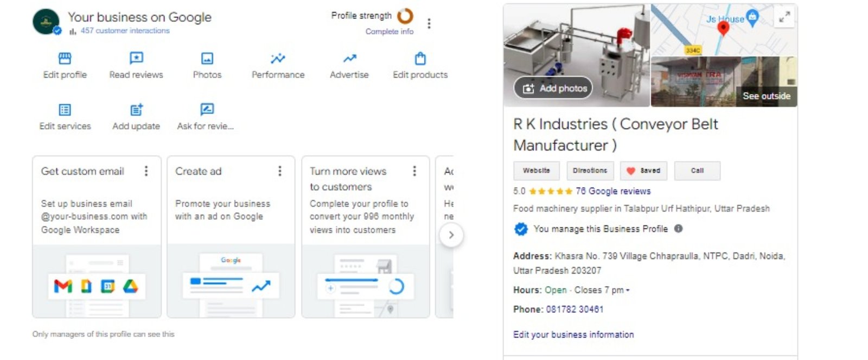Click Food machinery supplier category text
The height and width of the screenshot is (360, 868).
(641, 209)
